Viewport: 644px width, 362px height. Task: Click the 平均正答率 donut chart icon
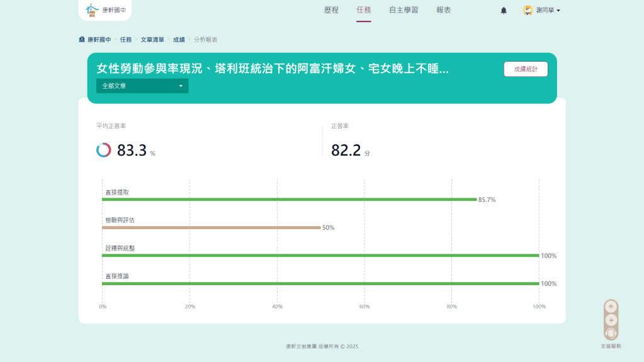point(104,150)
